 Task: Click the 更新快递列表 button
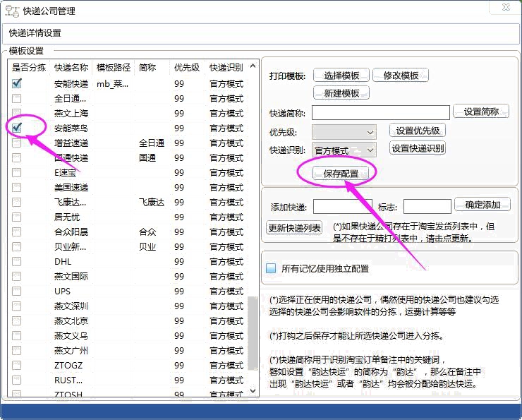[x=294, y=228]
